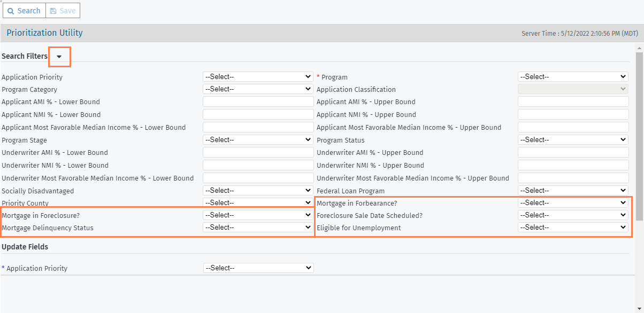This screenshot has width=644, height=313.
Task: Open the Application Priority filter dropdown
Action: [258, 77]
